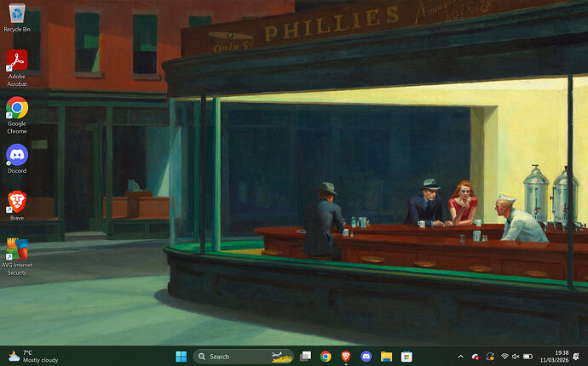Check the battery status icon
The image size is (588, 366).
(527, 357)
